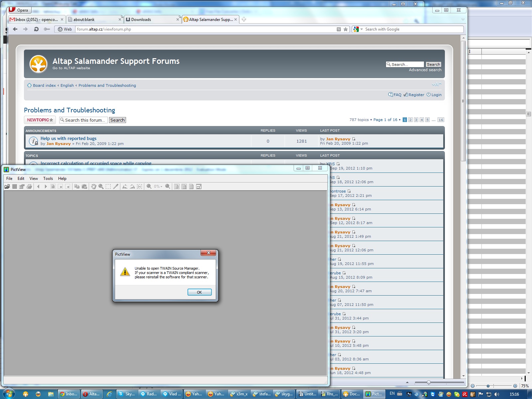Pick the eyedropper color picker tool
The height and width of the screenshot is (399, 532).
click(x=116, y=187)
